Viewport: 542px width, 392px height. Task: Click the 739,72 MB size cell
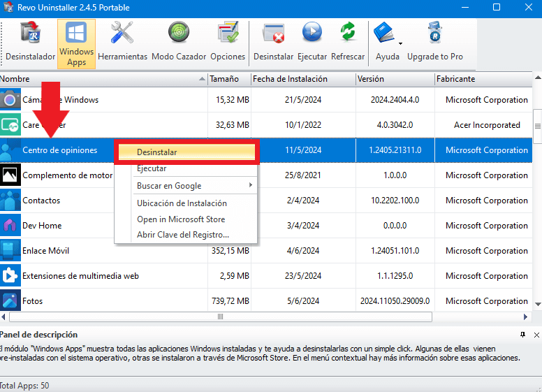[230, 300]
